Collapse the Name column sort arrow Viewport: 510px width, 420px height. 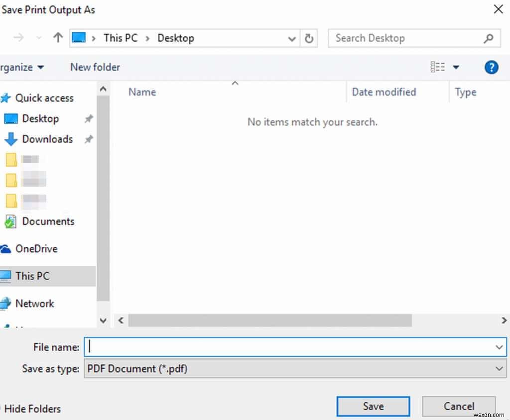coord(235,83)
